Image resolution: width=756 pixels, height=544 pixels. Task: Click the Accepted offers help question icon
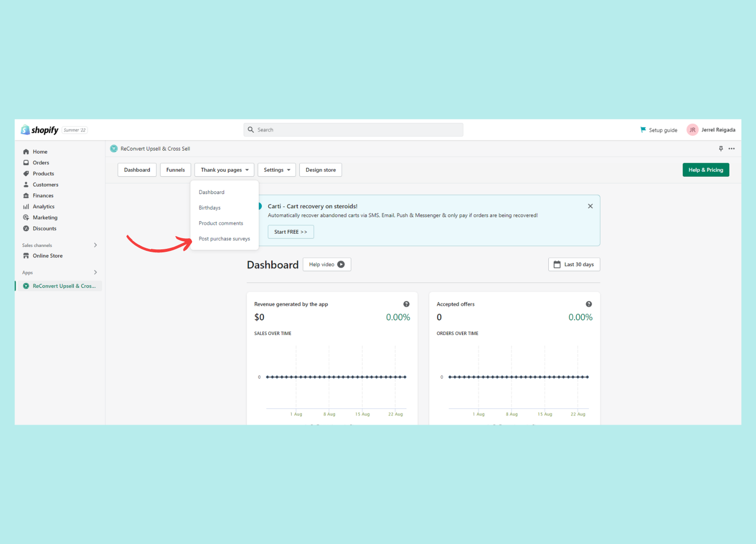(x=589, y=304)
